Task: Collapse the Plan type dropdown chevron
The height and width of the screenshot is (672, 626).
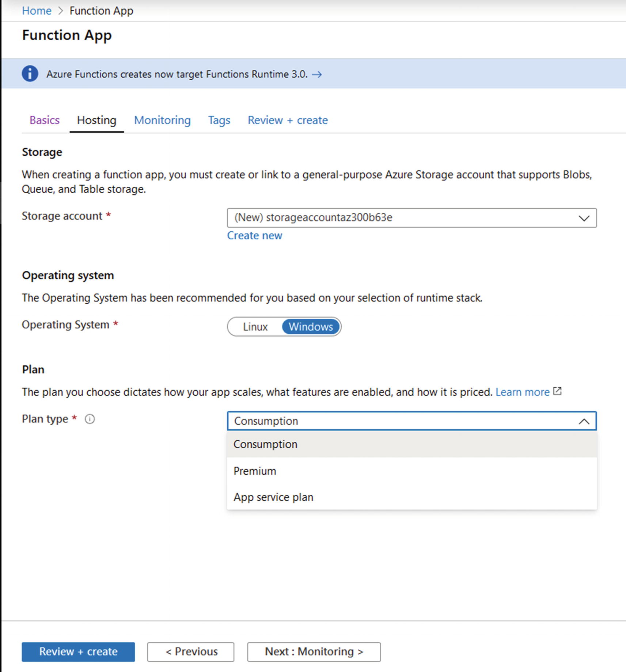Action: pyautogui.click(x=584, y=421)
